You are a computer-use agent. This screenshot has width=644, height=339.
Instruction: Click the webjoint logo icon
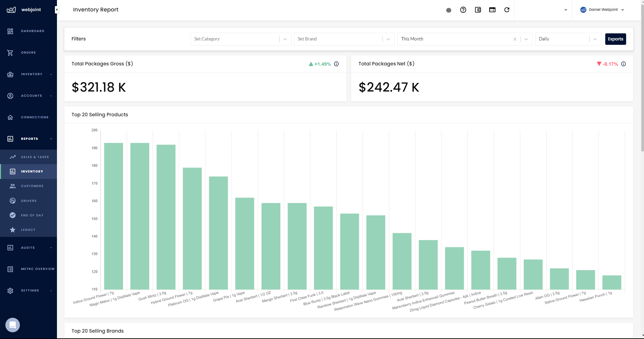11,10
